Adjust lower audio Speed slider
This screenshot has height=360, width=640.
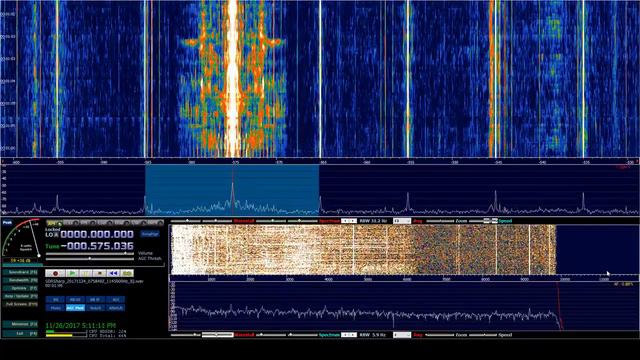(x=483, y=335)
